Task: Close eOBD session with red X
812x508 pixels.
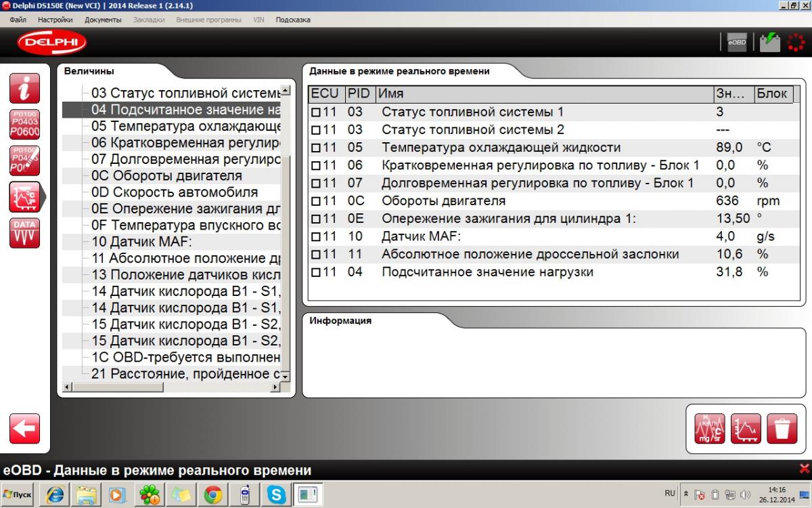Action: (x=804, y=469)
